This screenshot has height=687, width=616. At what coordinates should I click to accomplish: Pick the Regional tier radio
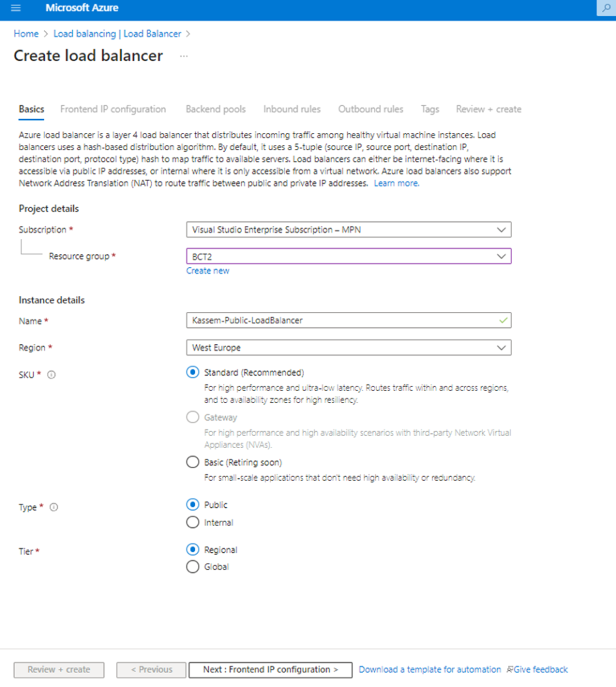pos(193,549)
